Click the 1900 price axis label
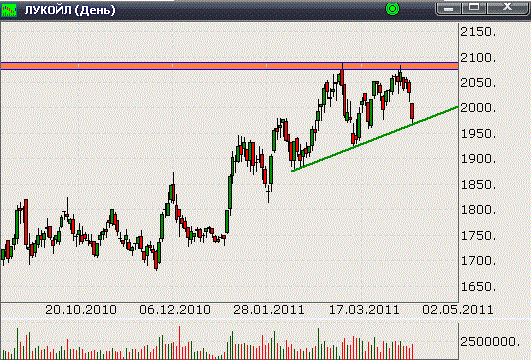This screenshot has width=531, height=360. coord(478,159)
